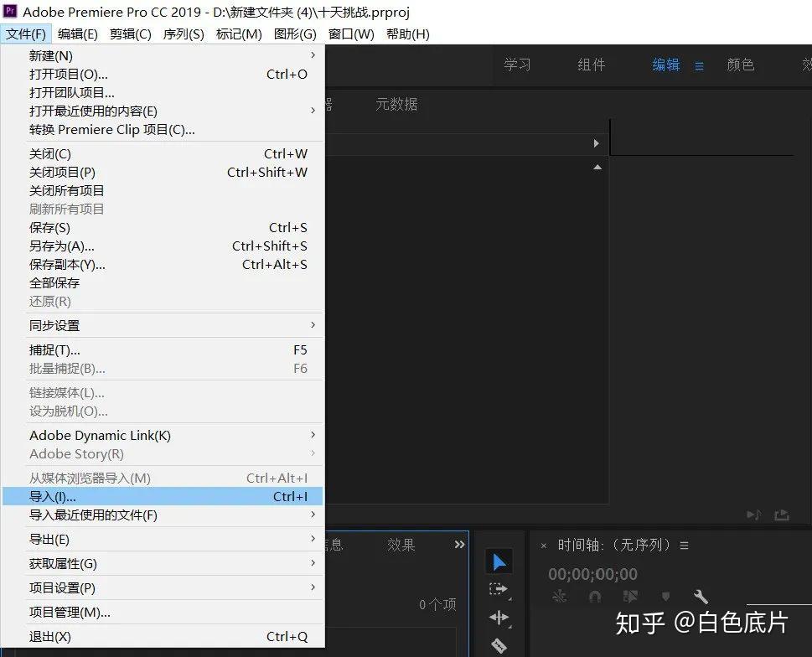This screenshot has height=657, width=812.
Task: Open the Sequence (序列) menu
Action: 184,34
